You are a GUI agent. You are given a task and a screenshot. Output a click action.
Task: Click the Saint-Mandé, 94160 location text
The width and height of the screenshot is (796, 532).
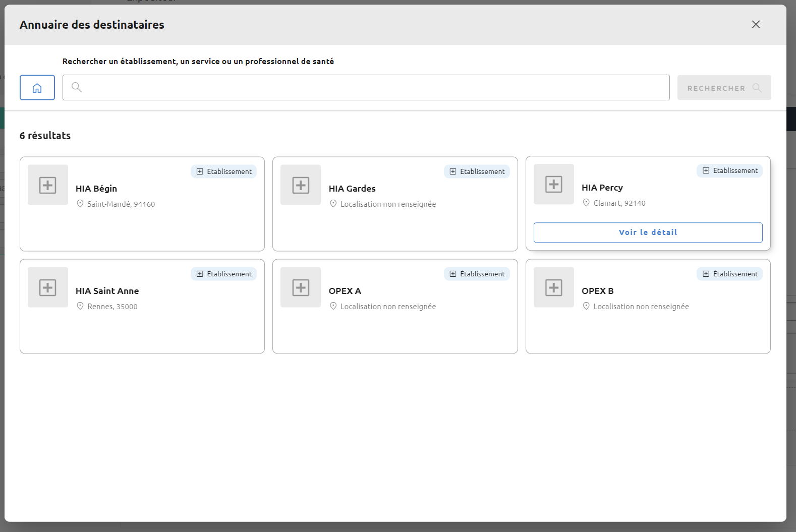[x=121, y=204]
